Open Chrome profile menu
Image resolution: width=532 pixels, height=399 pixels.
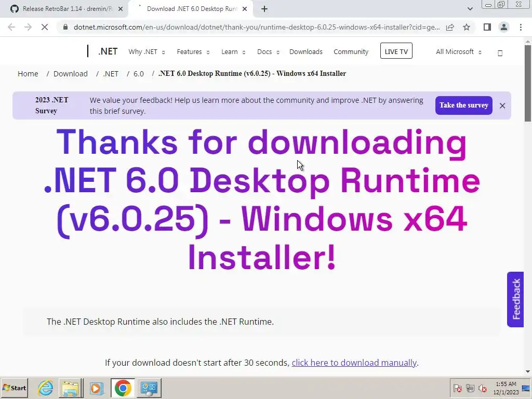tap(504, 27)
